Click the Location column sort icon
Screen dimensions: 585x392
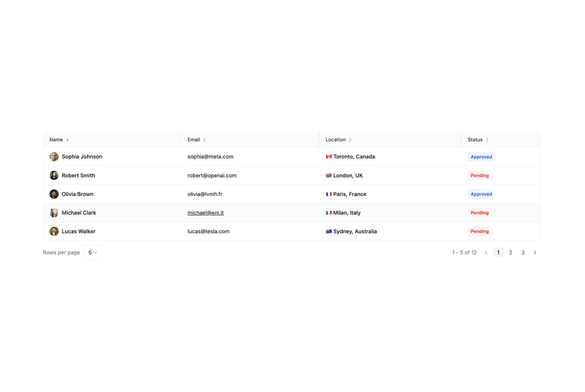(x=350, y=140)
